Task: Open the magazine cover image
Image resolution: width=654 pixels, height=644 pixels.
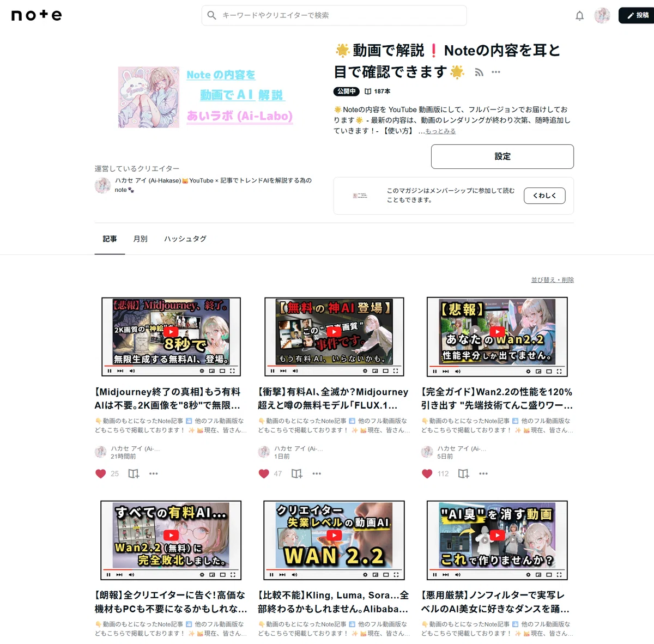Action: [x=206, y=97]
